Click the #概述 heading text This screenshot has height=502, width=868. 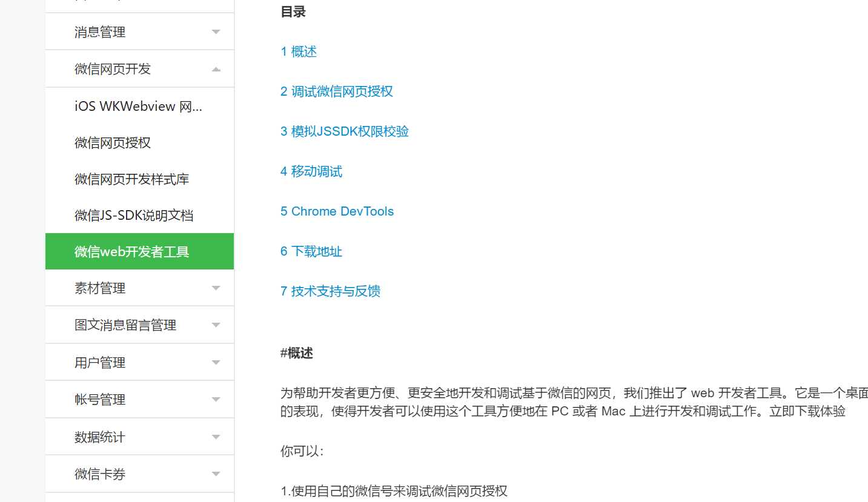297,353
